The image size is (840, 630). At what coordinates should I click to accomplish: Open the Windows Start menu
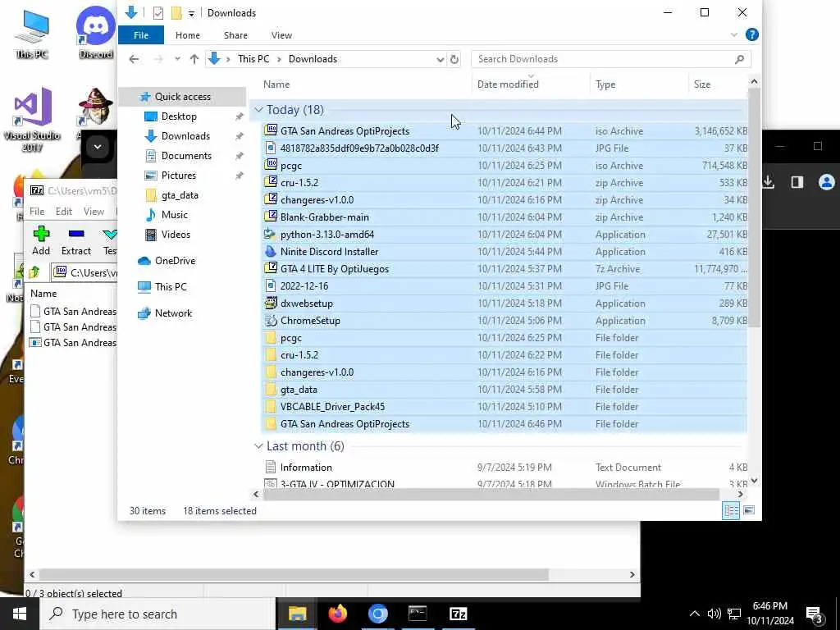click(x=20, y=614)
